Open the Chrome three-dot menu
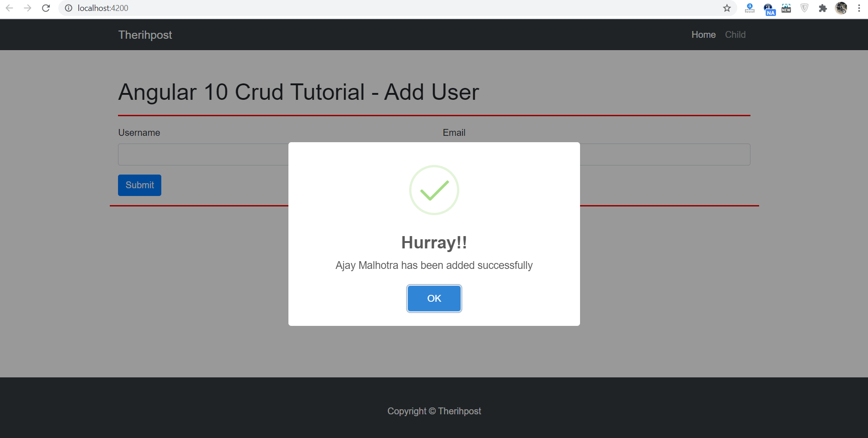The image size is (868, 438). 858,8
